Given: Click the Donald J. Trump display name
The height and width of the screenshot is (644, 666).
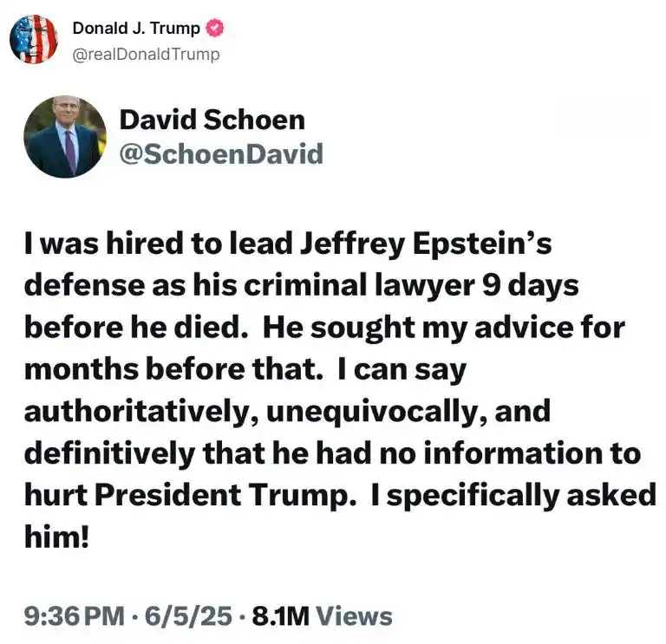Looking at the screenshot, I should tap(136, 28).
